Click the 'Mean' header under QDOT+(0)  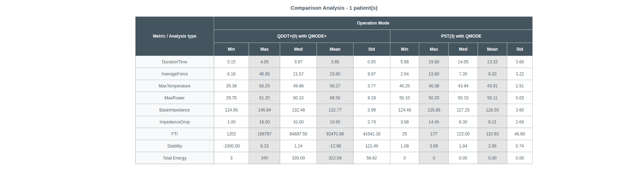(x=335, y=49)
